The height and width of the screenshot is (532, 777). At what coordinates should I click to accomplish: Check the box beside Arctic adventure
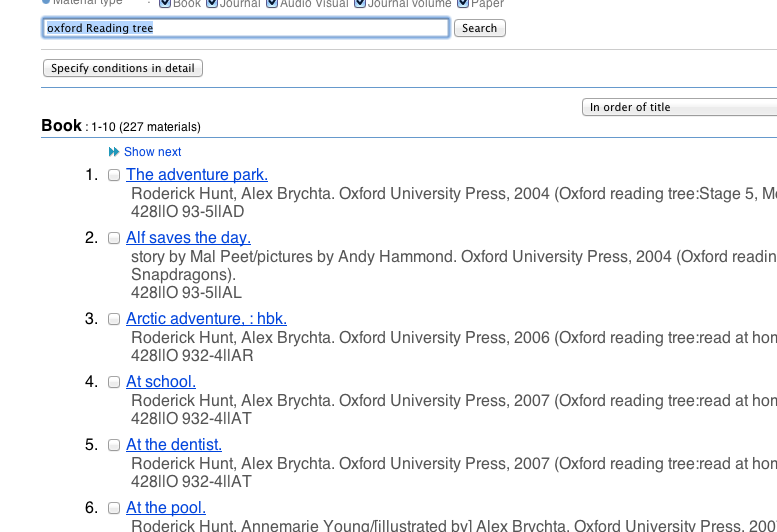(114, 320)
